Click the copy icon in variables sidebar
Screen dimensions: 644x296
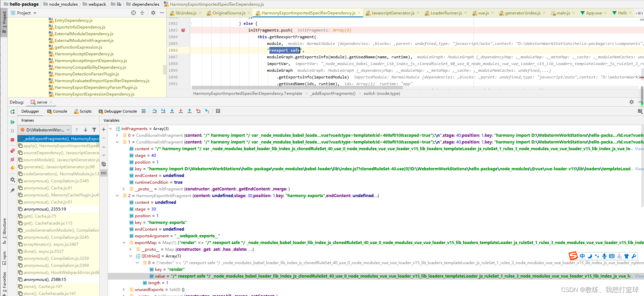104,164
